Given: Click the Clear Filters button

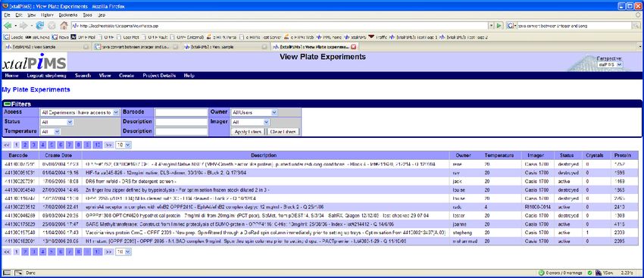Looking at the screenshot, I should (283, 132).
